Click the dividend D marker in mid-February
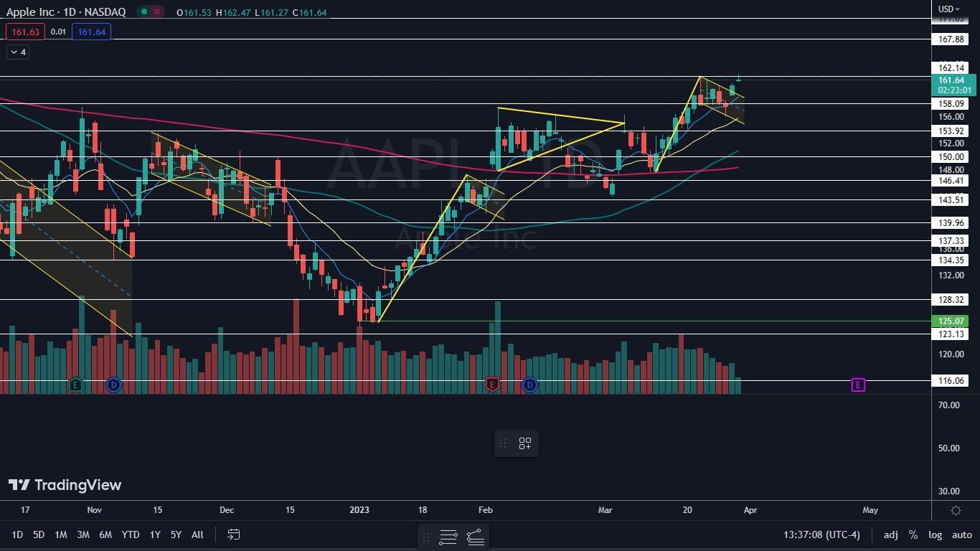Image resolution: width=980 pixels, height=551 pixels. pos(529,385)
